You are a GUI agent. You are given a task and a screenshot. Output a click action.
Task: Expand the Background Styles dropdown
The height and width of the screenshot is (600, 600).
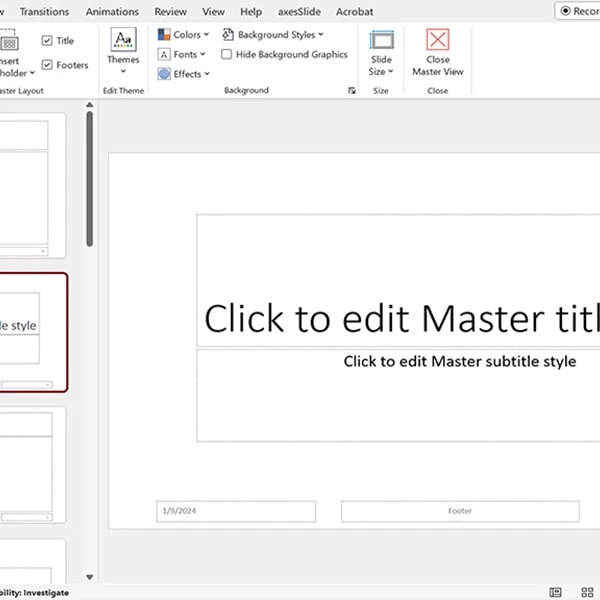click(x=273, y=35)
